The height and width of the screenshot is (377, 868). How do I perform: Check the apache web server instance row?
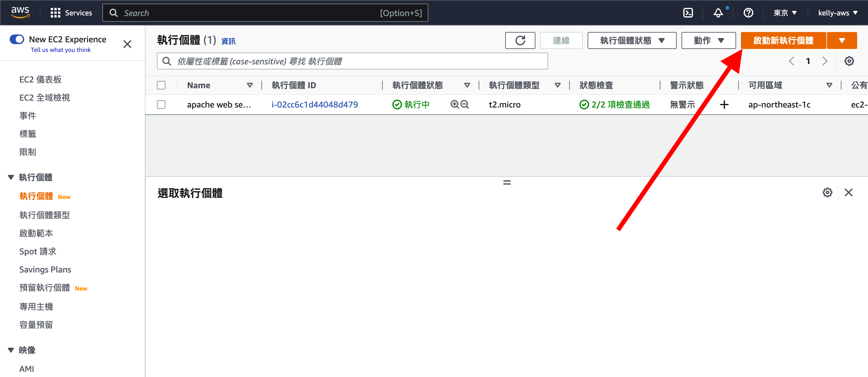(x=161, y=105)
